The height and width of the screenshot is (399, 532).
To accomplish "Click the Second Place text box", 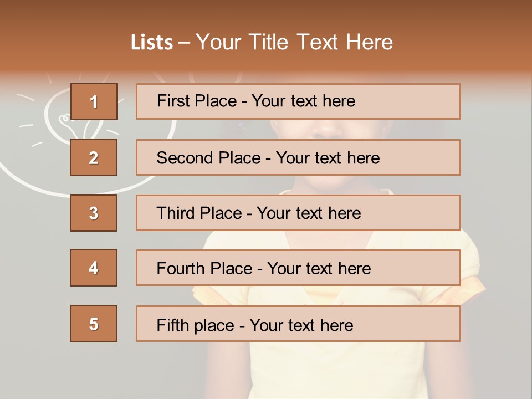I will [298, 157].
